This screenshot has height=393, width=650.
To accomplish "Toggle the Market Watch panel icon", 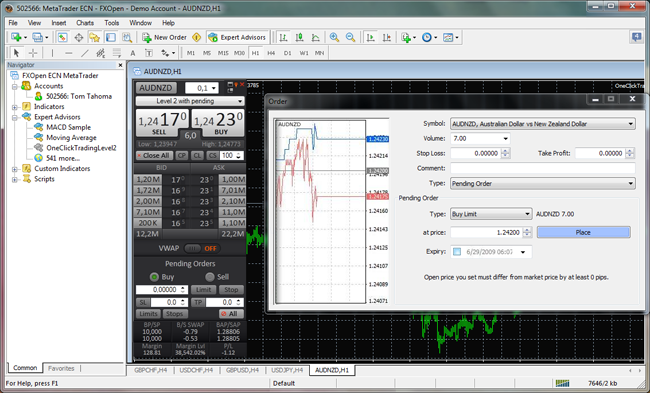I will (62, 37).
